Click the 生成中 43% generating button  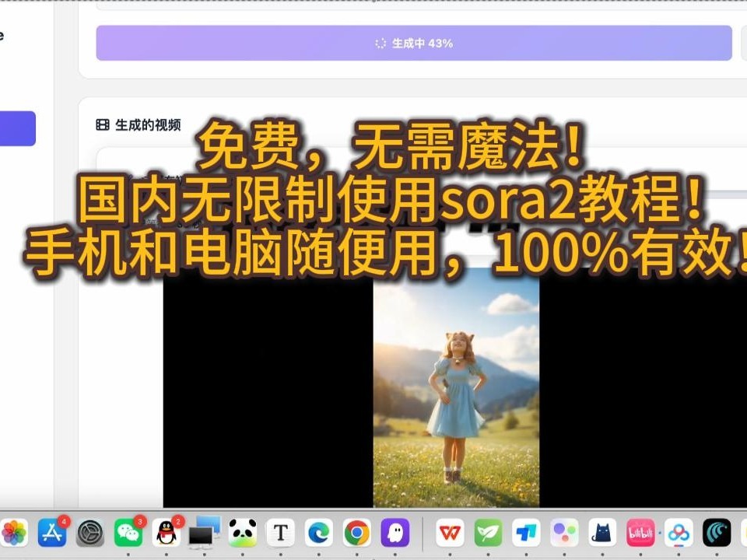point(413,44)
